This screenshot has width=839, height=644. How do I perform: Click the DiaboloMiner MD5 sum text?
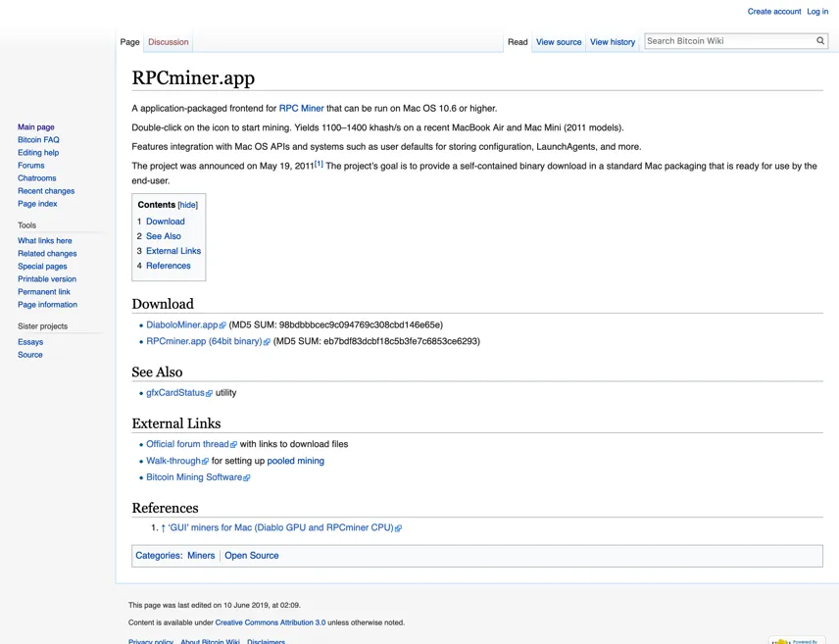click(x=335, y=325)
